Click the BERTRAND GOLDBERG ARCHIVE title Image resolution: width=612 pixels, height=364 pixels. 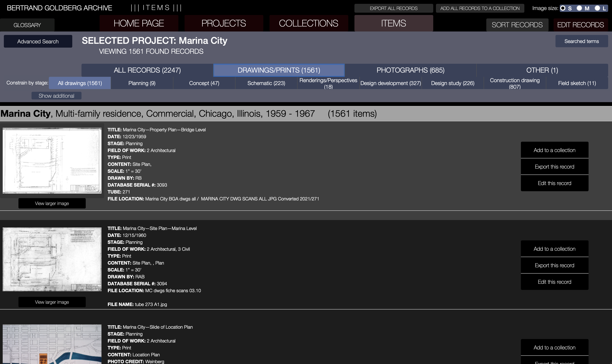tap(59, 8)
